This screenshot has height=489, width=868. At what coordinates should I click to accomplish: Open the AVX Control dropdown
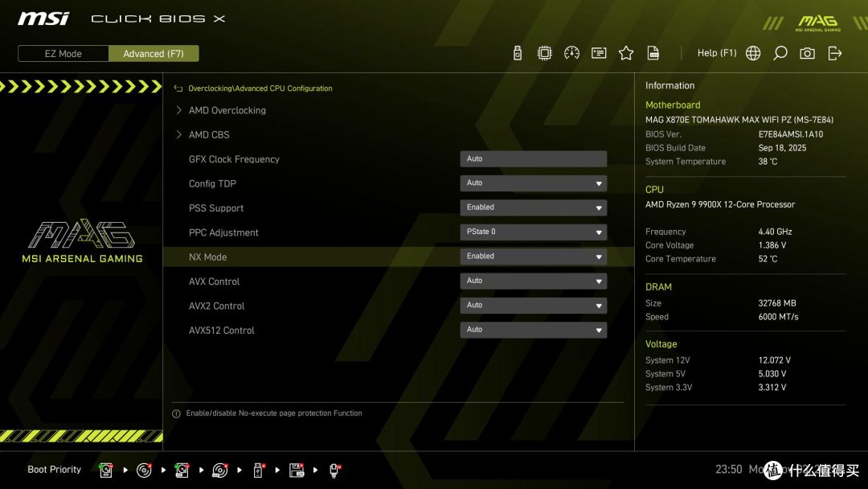(x=533, y=281)
